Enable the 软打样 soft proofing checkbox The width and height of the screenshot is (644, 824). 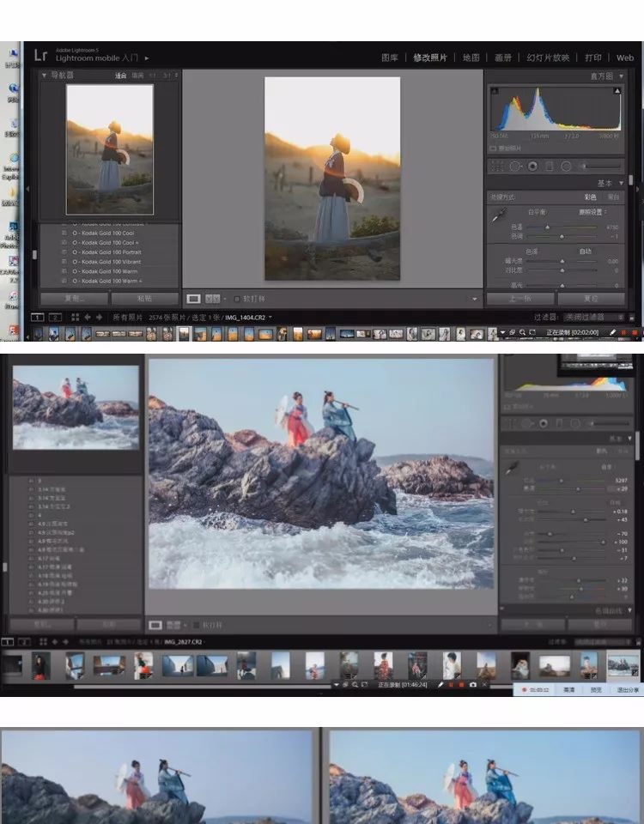(237, 299)
